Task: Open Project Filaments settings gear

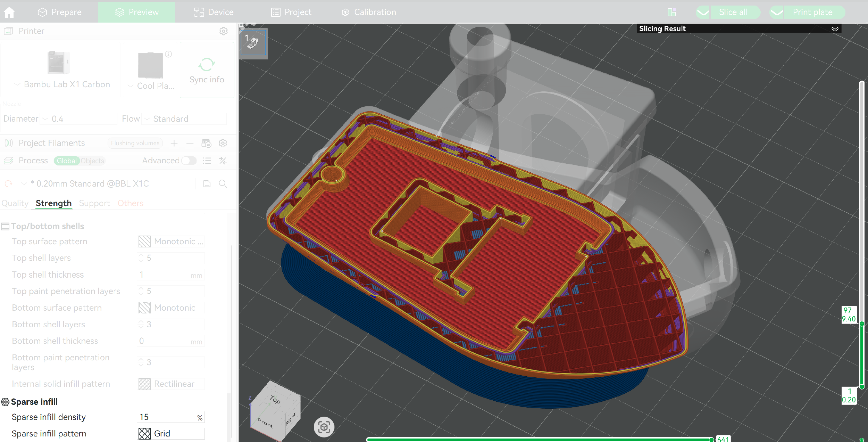Action: 223,143
